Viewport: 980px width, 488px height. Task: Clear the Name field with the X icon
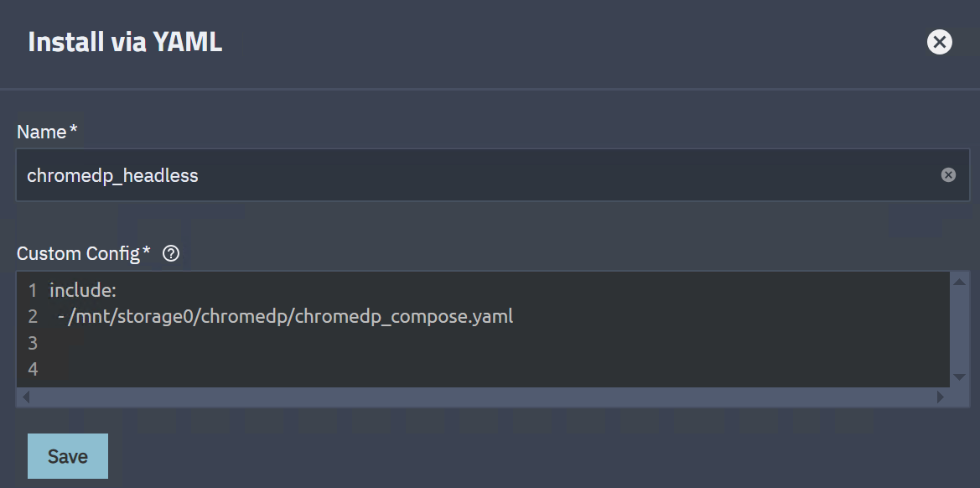tap(948, 175)
